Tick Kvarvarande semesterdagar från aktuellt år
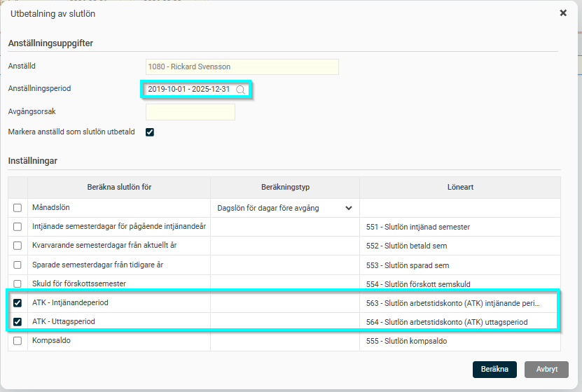 [x=18, y=246]
